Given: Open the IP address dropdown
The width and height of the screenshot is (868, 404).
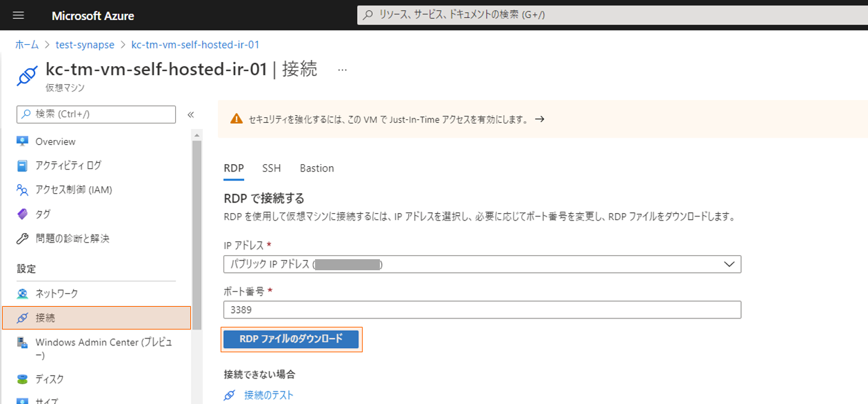Looking at the screenshot, I should click(x=483, y=264).
